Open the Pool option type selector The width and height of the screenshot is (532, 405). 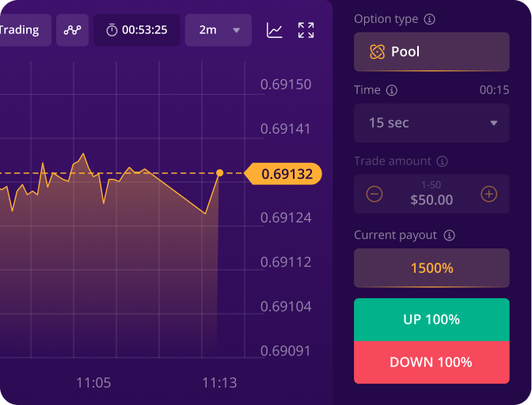click(x=431, y=52)
